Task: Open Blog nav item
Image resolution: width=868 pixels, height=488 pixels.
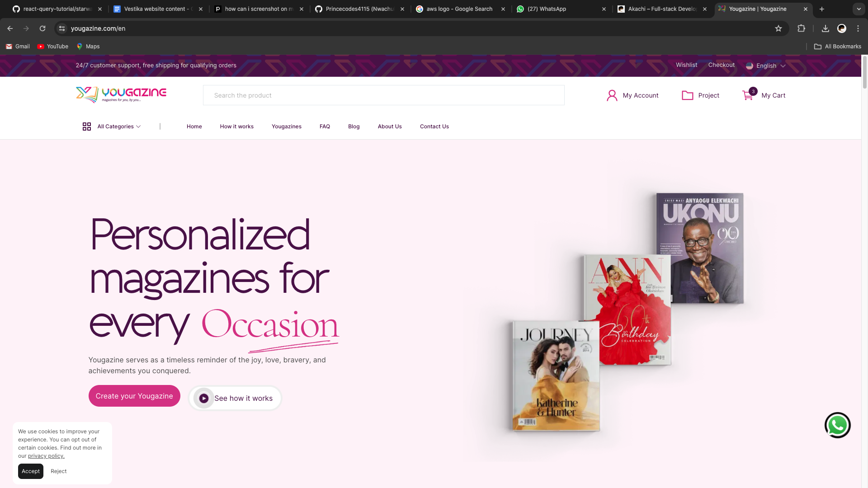Action: coord(354,127)
